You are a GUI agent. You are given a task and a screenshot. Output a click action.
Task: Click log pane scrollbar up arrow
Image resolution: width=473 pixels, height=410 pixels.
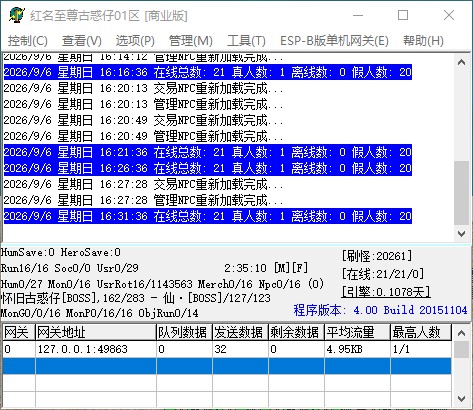(461, 62)
